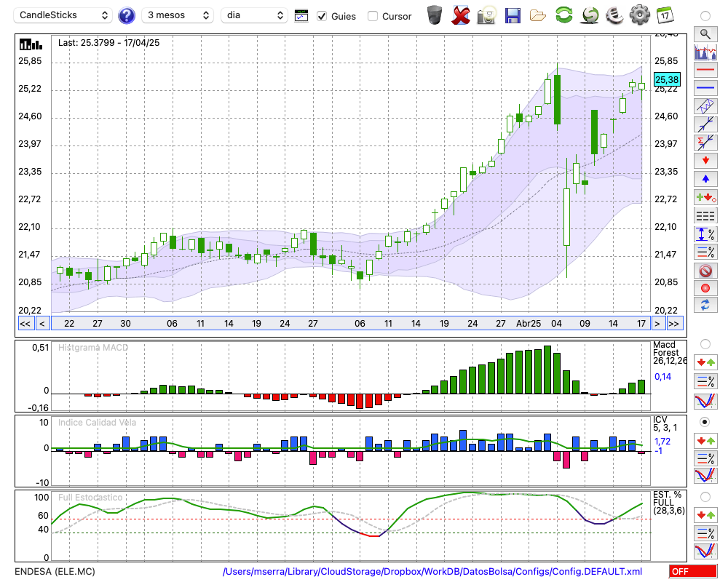Click the < previous button on date axis
Screen dimensions: 728x582
tap(41, 324)
